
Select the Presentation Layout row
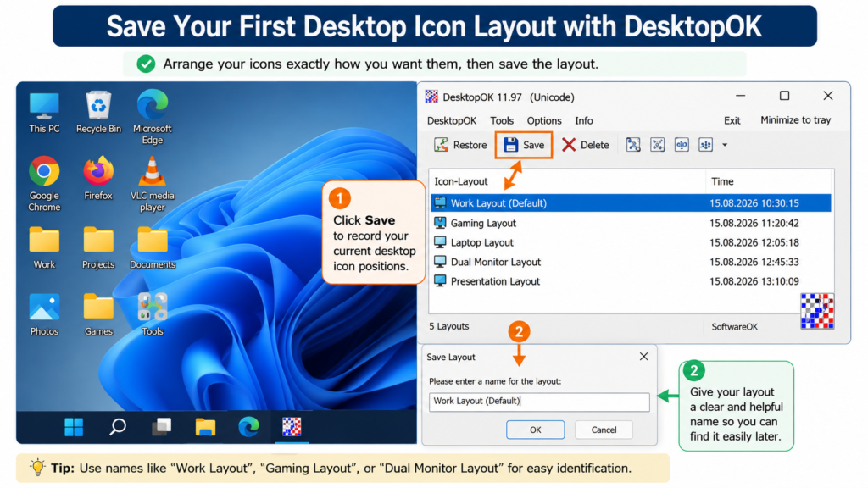click(x=631, y=281)
